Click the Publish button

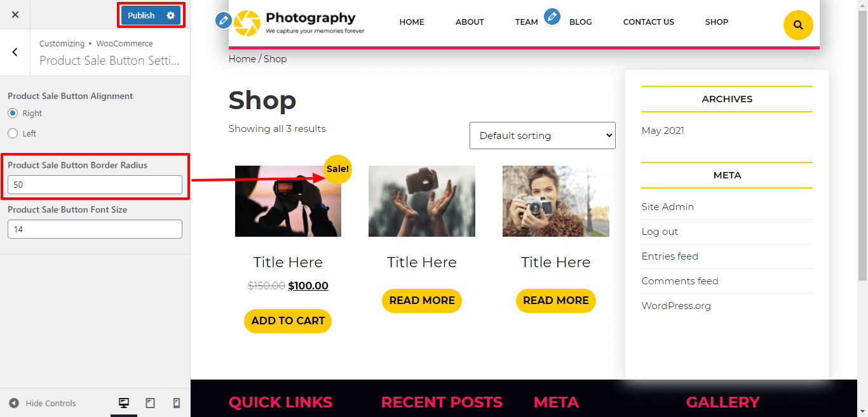point(141,15)
